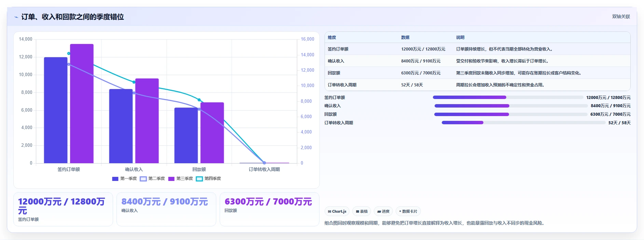The height and width of the screenshot is (240, 644).
Task: Click 订单转收入周期 in the table's last row
Action: pyautogui.click(x=342, y=85)
